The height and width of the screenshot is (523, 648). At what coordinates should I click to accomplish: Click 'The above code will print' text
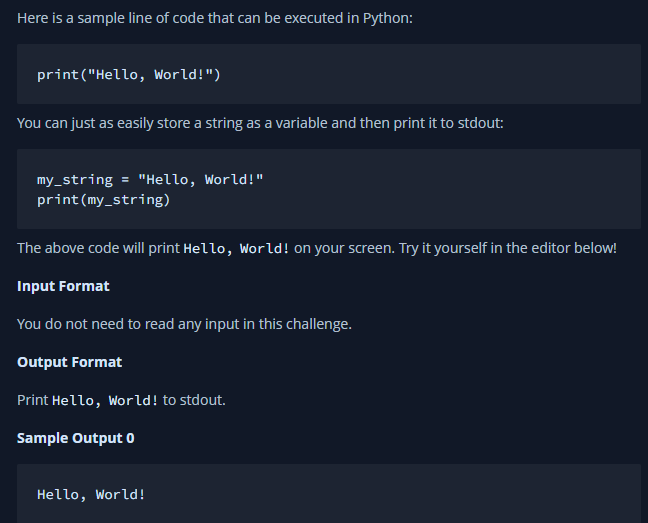click(99, 248)
